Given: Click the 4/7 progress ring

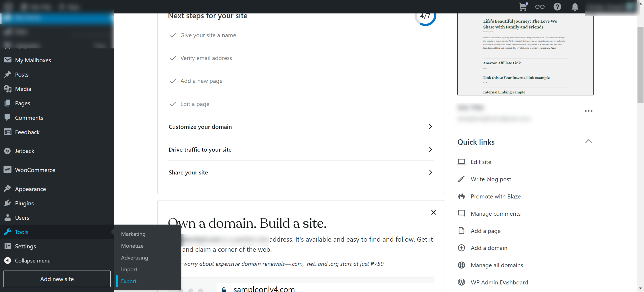Looking at the screenshot, I should tap(425, 17).
